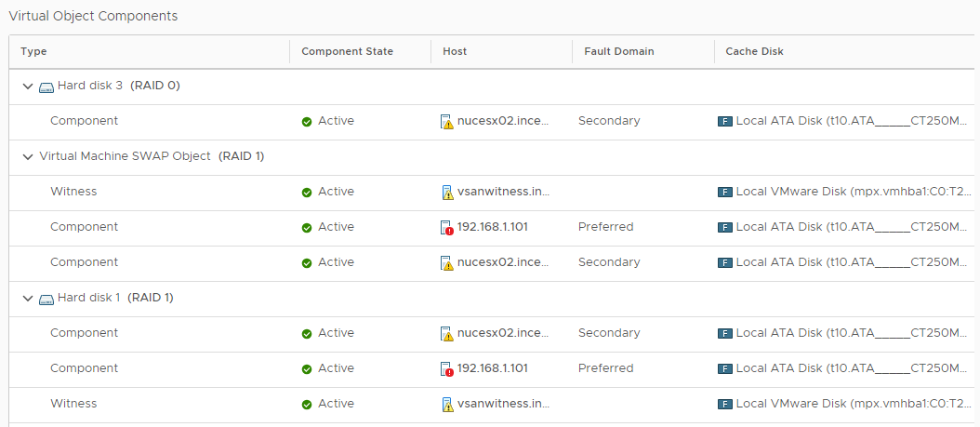
Task: Click flash disk icon in Hard disk 1 Witness row
Action: point(725,404)
